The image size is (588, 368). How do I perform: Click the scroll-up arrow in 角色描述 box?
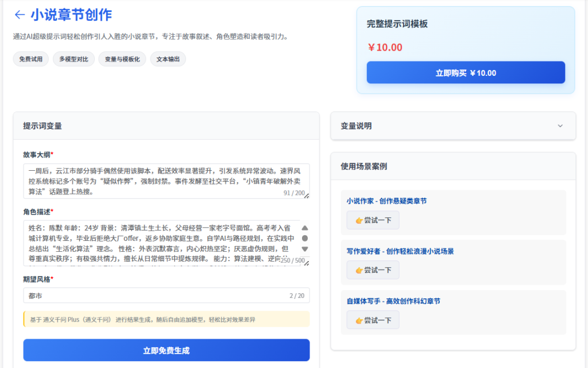tap(305, 228)
